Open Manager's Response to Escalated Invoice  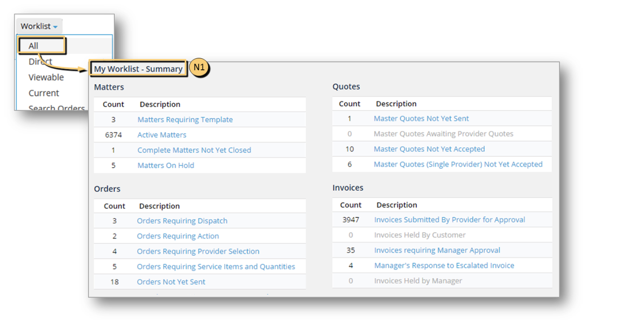click(444, 266)
